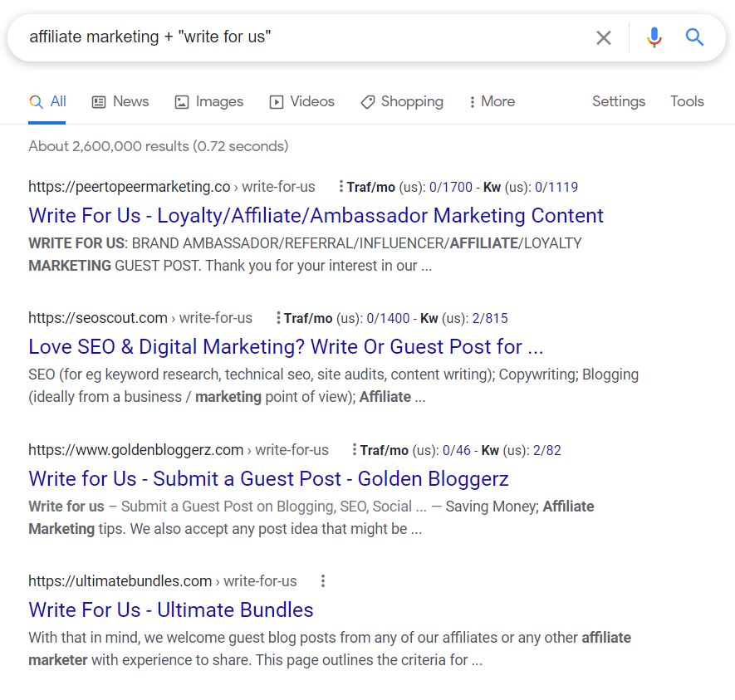Clear the search box with the X icon

click(x=604, y=37)
